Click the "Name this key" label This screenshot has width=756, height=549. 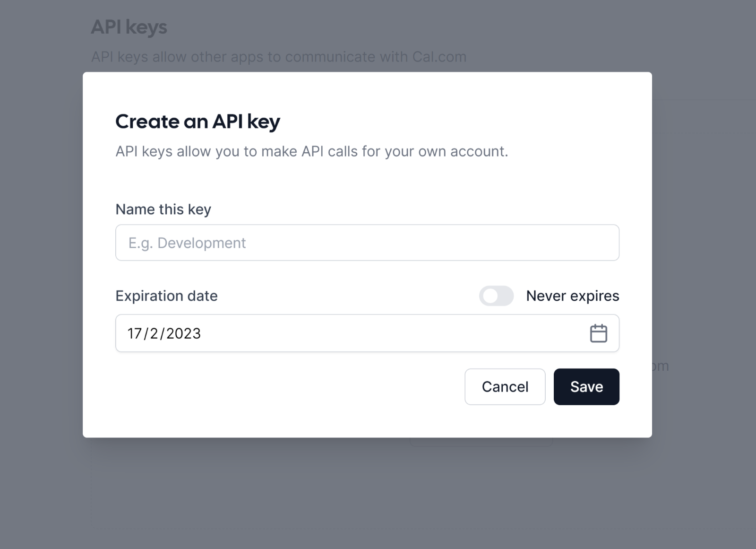[163, 209]
